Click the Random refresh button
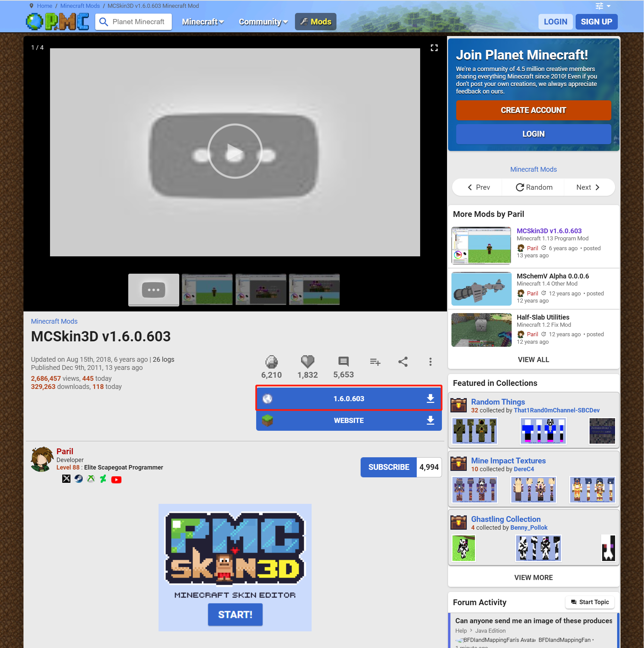Screen dimensions: 644x648 click(x=534, y=187)
